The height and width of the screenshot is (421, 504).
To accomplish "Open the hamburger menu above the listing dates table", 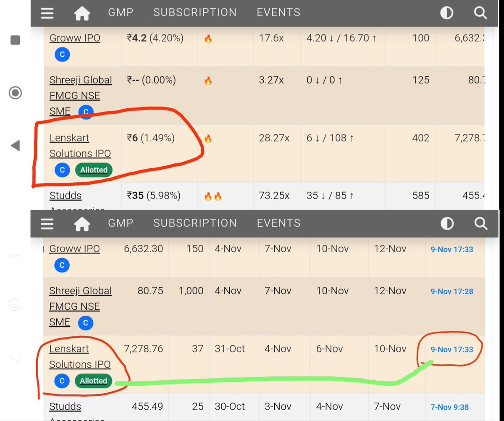I will coord(47,224).
